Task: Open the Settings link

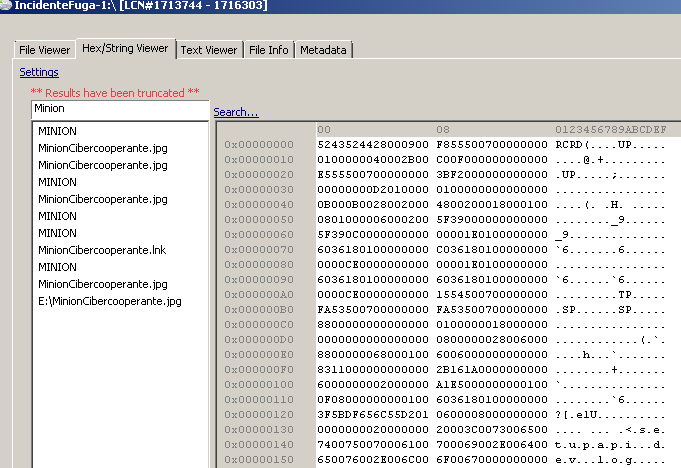Action: (39, 72)
